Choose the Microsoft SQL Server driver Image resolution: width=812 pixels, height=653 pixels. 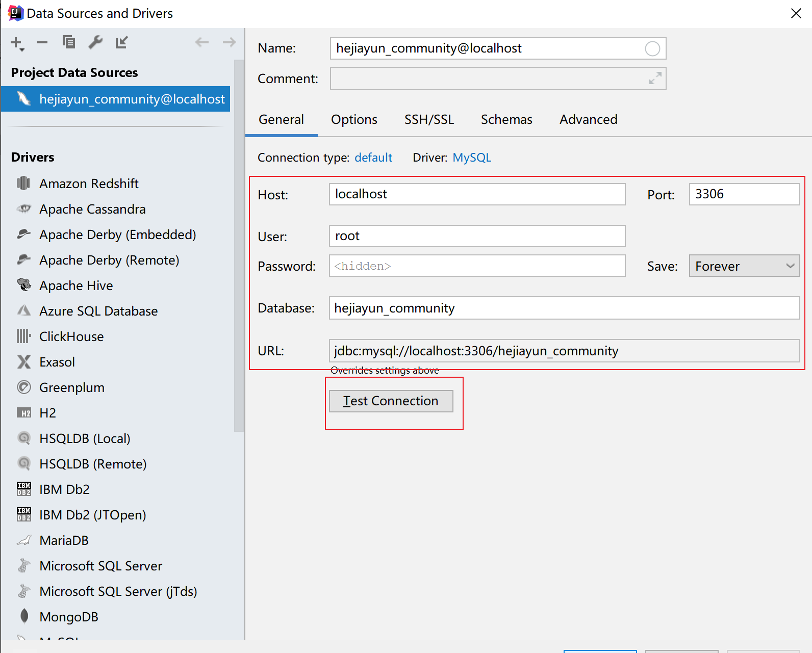click(x=100, y=566)
